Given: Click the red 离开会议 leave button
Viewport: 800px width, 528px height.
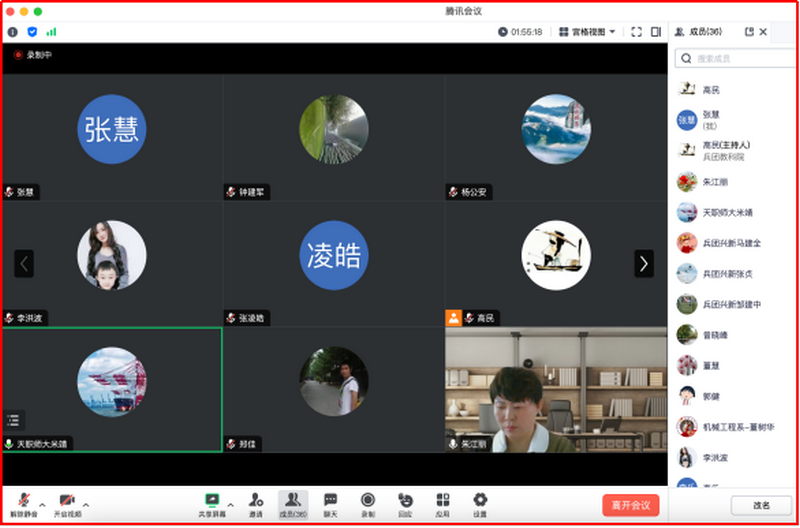Looking at the screenshot, I should 630,505.
